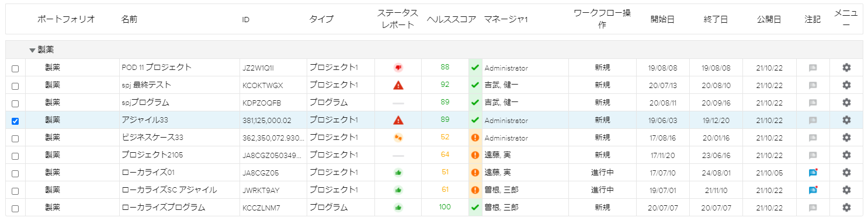The height and width of the screenshot is (221, 868).
Task: Sort by 名前 column header
Action: click(x=129, y=19)
